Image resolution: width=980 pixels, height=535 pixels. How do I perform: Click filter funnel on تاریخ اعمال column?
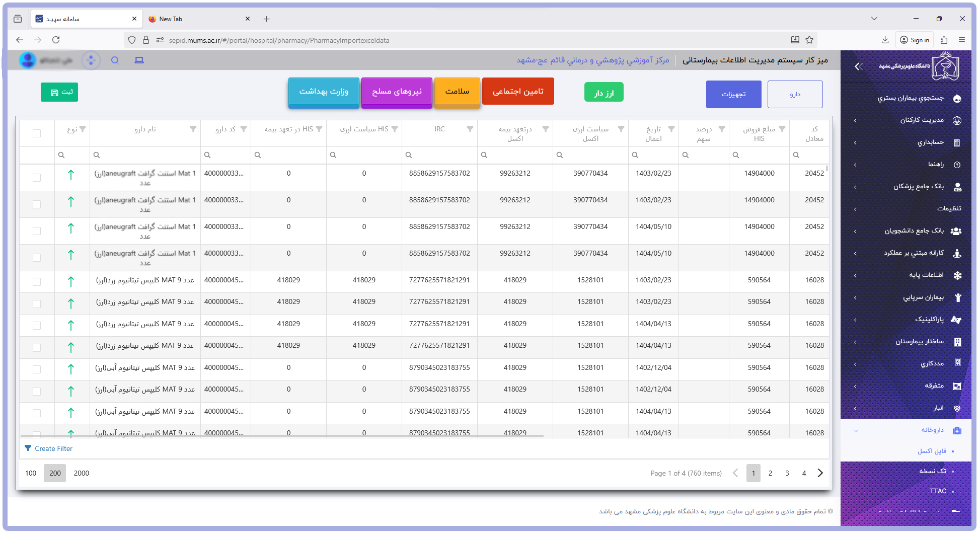coord(671,129)
